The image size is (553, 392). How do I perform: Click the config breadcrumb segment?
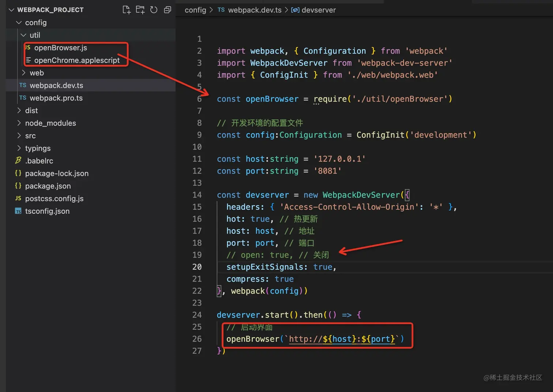tap(195, 10)
